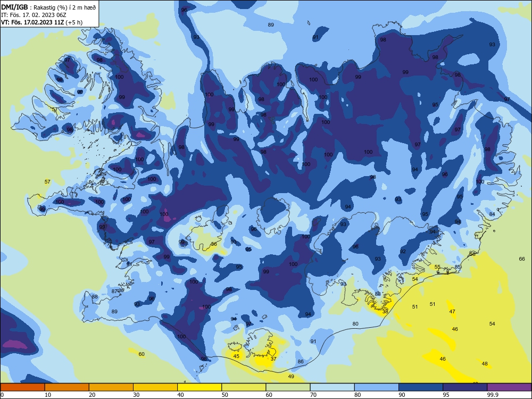Click the 0–10 dark orange legend swatch

[x=23, y=387]
